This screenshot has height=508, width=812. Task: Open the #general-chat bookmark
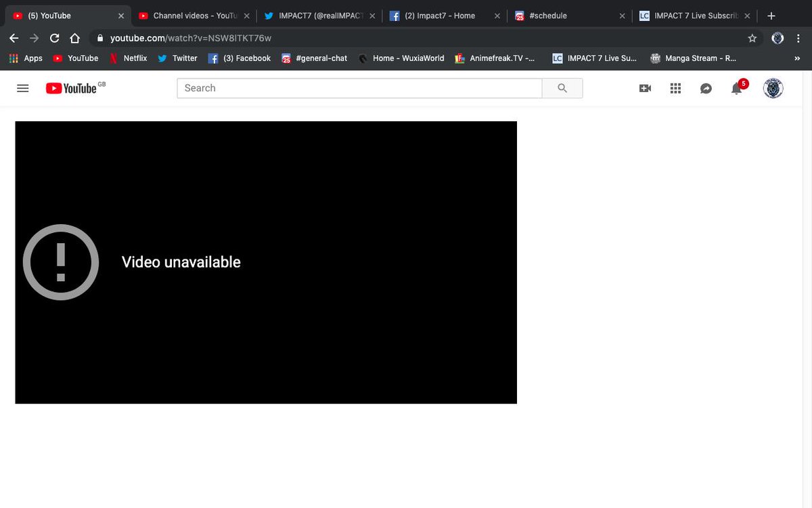[x=315, y=58]
